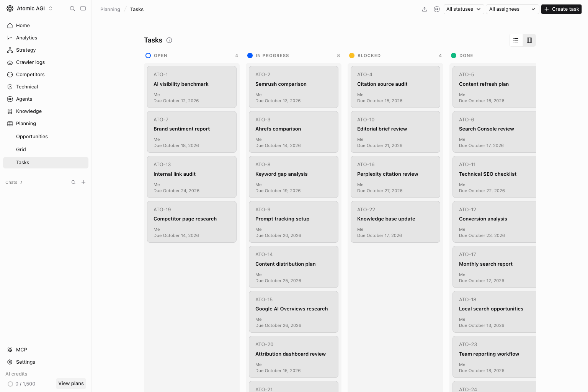Open the All assignees dropdown
Screen dimensions: 588x392
(512, 9)
